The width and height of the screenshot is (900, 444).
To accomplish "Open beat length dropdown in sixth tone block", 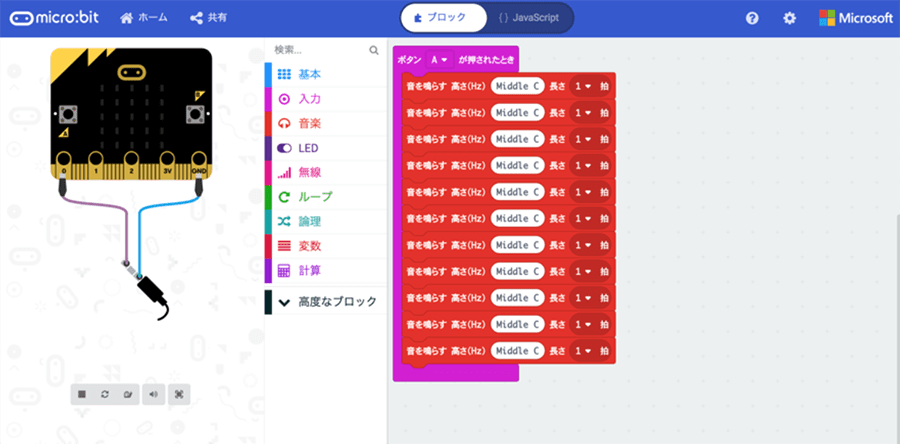I will pos(584,218).
